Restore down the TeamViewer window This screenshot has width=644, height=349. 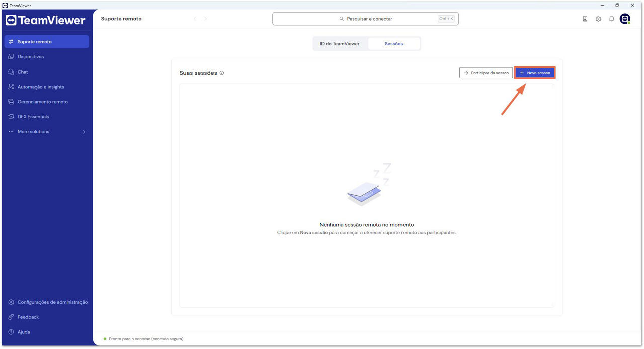pos(617,5)
